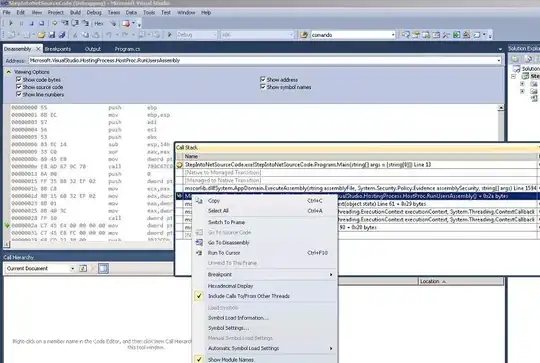540x363 pixels.
Task: Click the Toolbox crossed-tools icon
Action: coord(446,35)
